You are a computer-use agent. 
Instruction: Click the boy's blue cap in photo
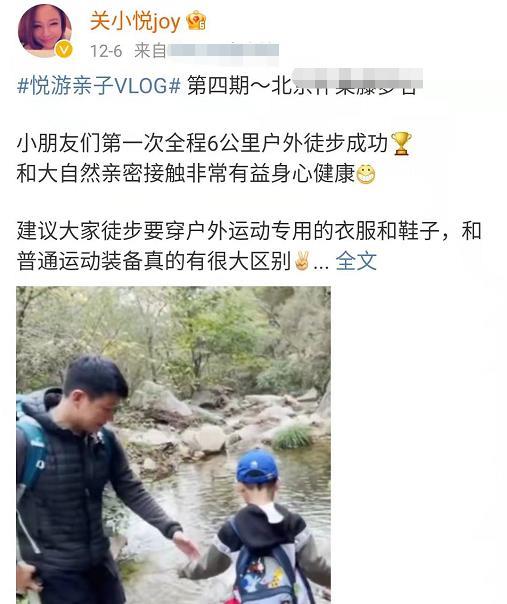(x=257, y=466)
